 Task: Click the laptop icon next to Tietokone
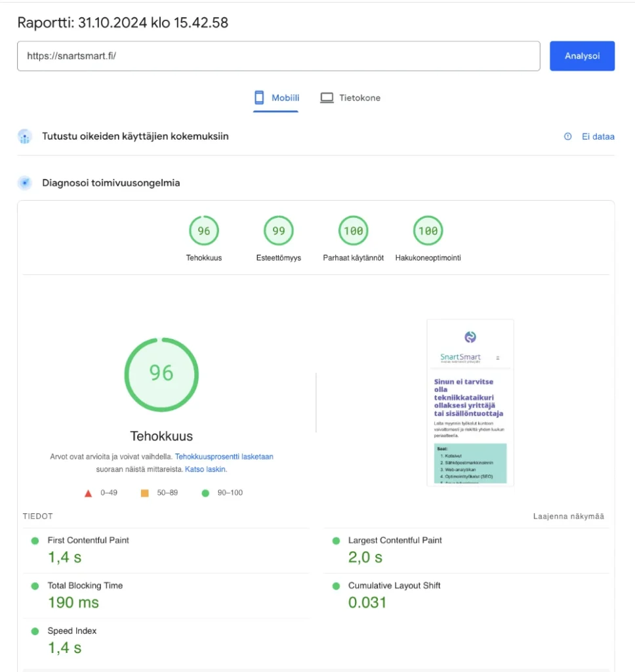(x=327, y=98)
